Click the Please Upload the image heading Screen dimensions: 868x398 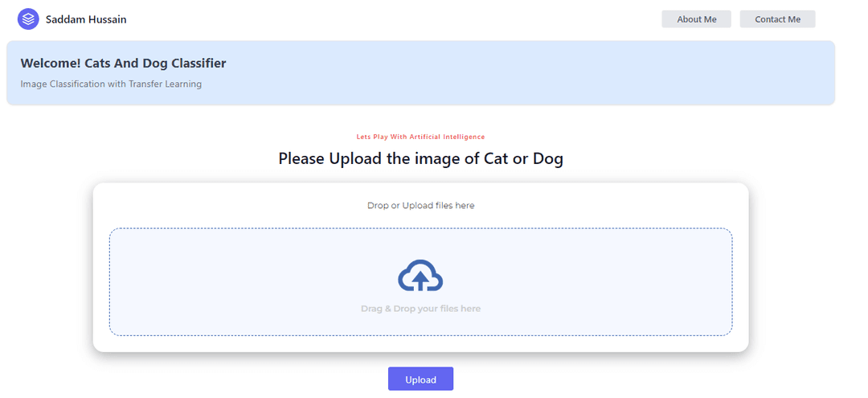(420, 159)
